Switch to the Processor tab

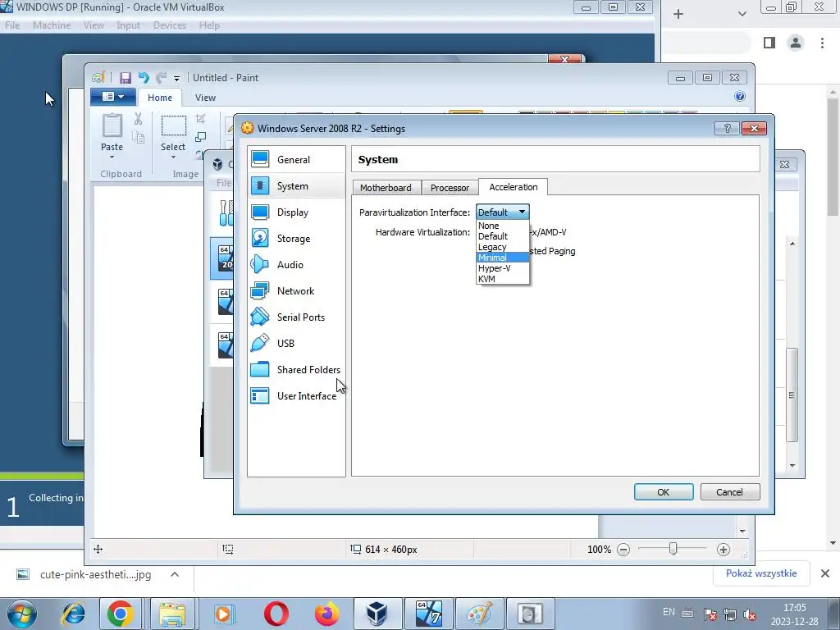[x=450, y=188]
